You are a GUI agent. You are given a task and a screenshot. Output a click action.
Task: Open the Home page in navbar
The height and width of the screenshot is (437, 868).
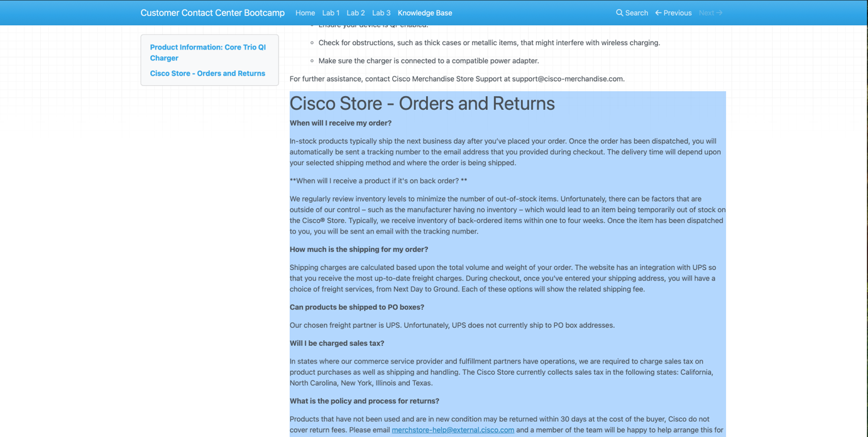pos(305,13)
